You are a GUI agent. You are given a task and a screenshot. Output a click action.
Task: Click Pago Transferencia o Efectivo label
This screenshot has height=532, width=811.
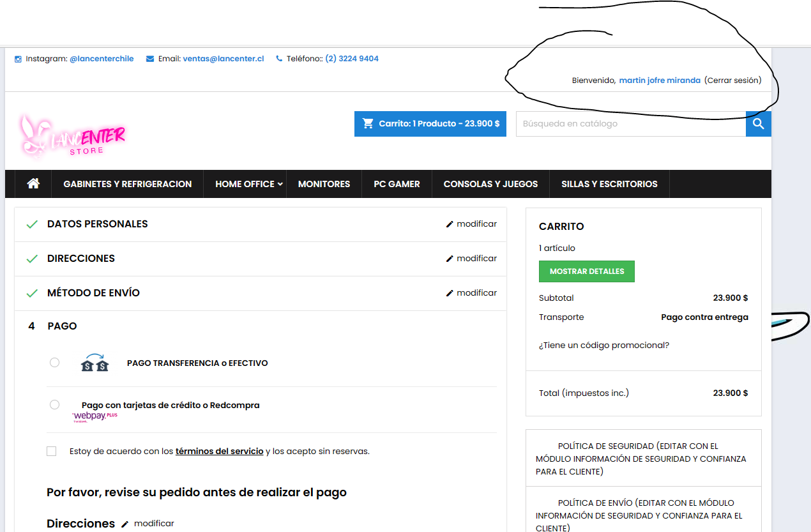tap(197, 363)
